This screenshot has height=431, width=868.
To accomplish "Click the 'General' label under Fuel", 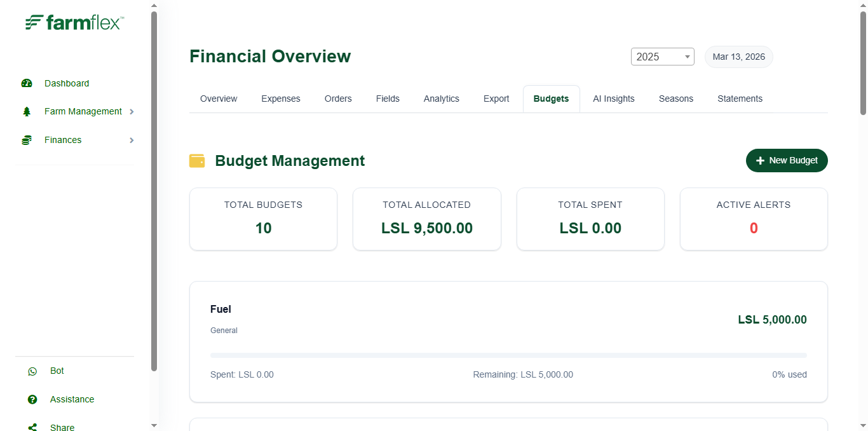I will point(224,331).
